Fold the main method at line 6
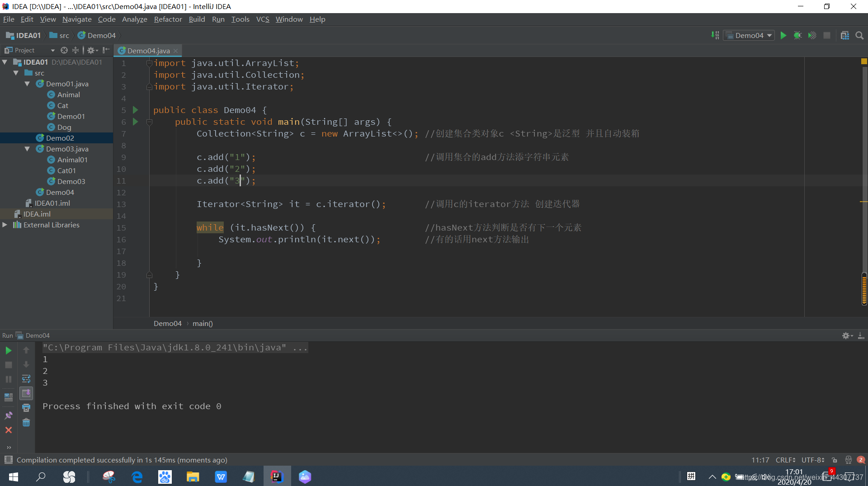The image size is (868, 486). 149,122
